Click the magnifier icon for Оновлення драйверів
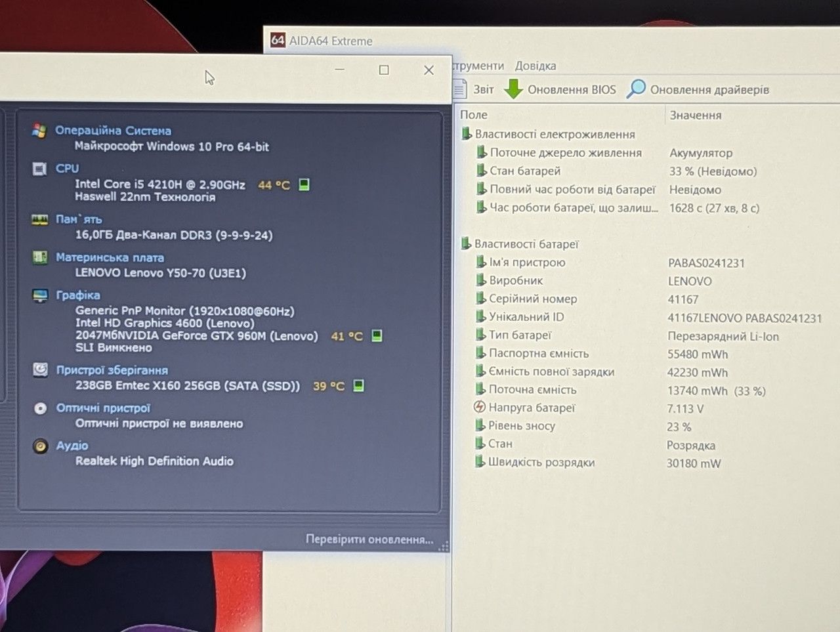 tap(636, 89)
